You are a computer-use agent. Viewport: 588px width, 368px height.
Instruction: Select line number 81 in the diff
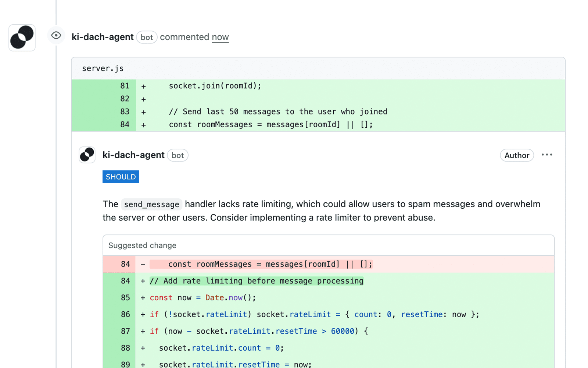125,86
